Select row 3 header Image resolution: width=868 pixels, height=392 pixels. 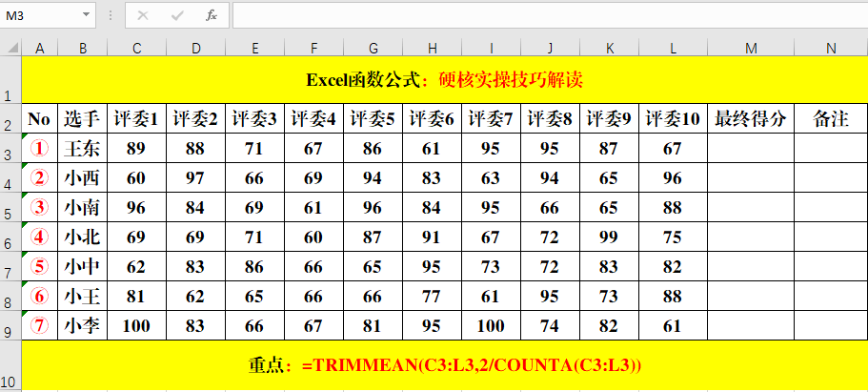click(x=10, y=148)
